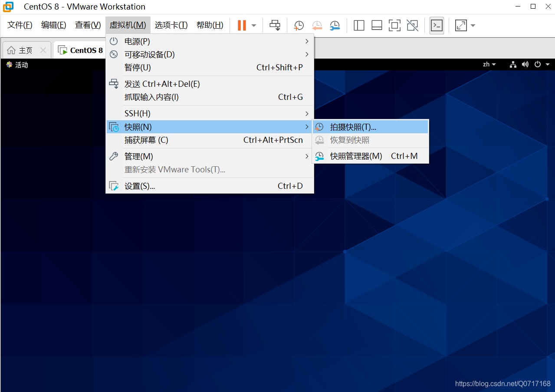
Task: Expand the 管理(M) submenu
Action: (x=210, y=156)
